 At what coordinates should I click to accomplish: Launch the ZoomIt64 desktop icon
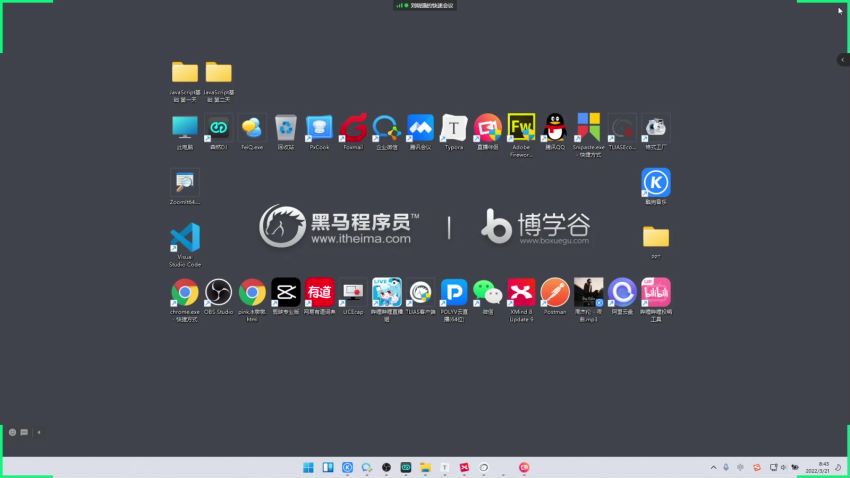185,183
